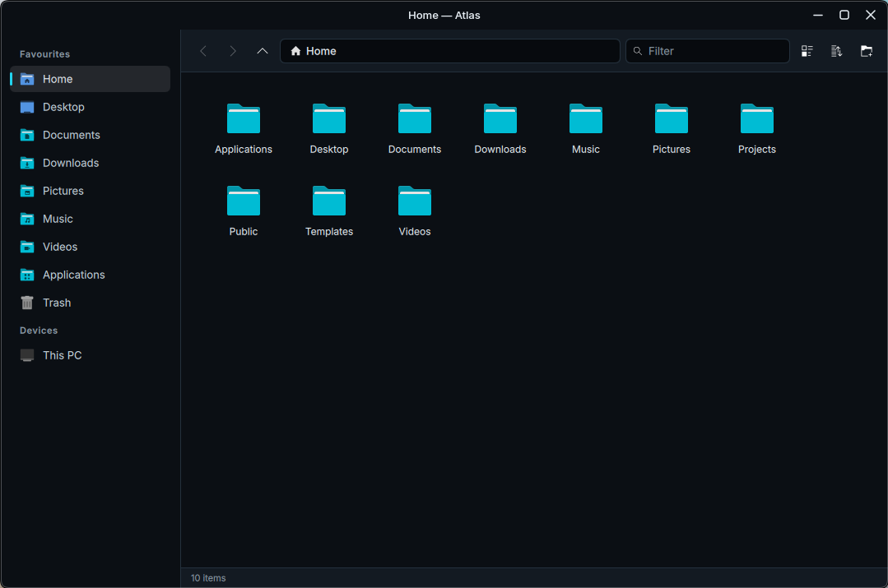The width and height of the screenshot is (888, 588).
Task: Select the Documents folder icon in the file grid
Action: 415,118
